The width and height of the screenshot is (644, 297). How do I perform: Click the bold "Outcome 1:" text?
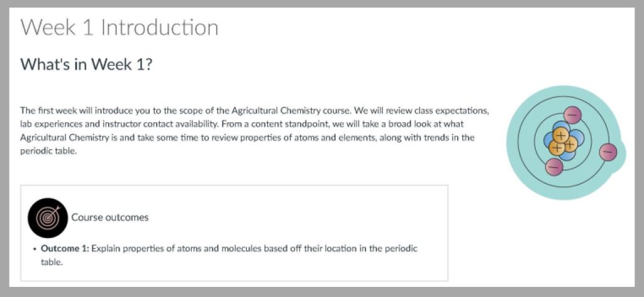pyautogui.click(x=65, y=249)
